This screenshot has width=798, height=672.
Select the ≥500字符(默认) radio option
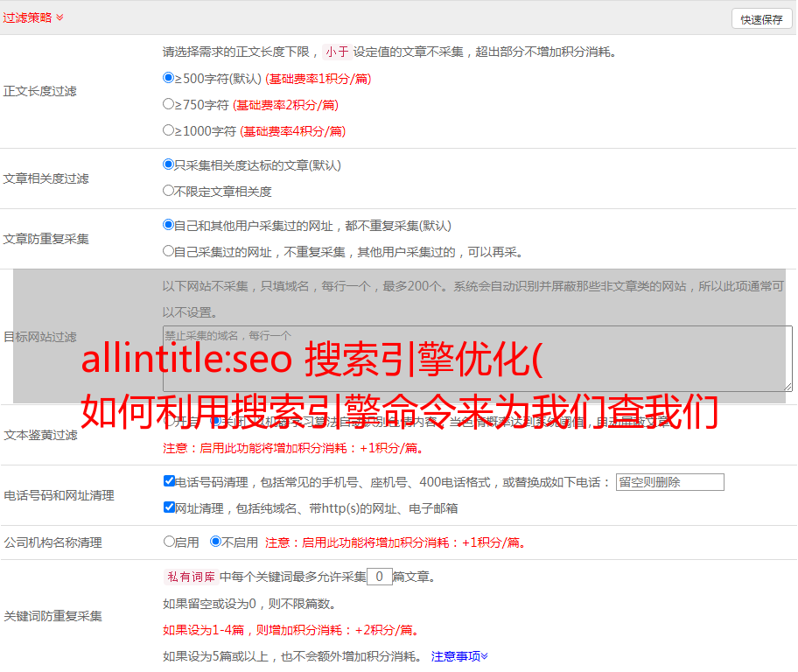click(168, 78)
